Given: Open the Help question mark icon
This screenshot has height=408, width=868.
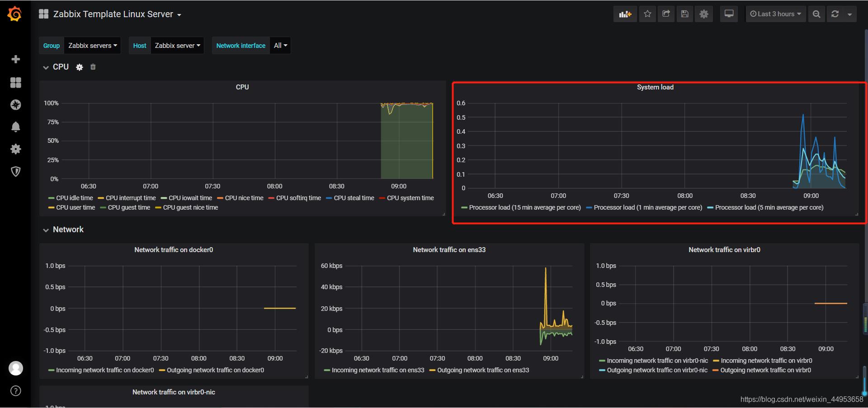Looking at the screenshot, I should (x=16, y=391).
